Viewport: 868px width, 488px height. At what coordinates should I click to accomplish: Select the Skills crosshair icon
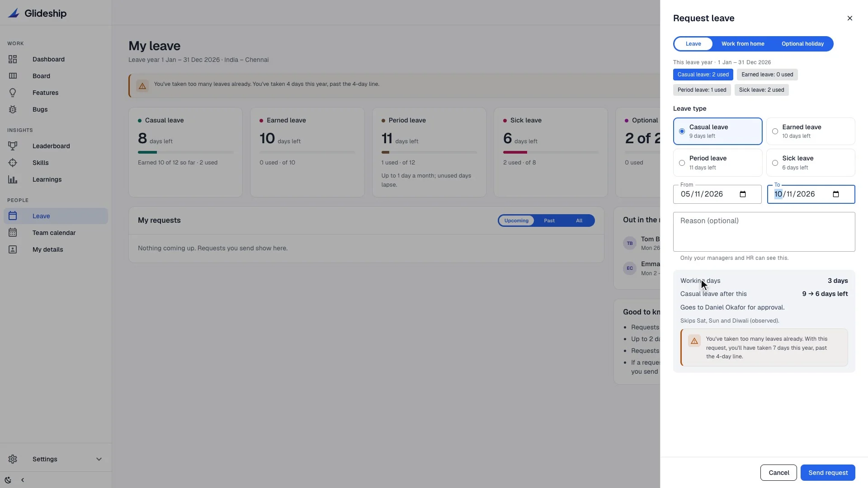click(13, 163)
